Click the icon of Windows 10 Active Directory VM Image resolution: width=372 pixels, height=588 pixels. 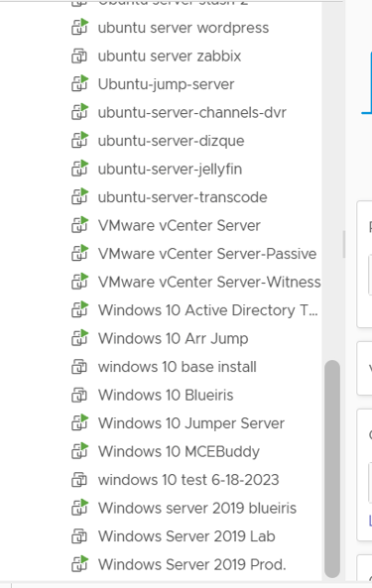tap(79, 310)
